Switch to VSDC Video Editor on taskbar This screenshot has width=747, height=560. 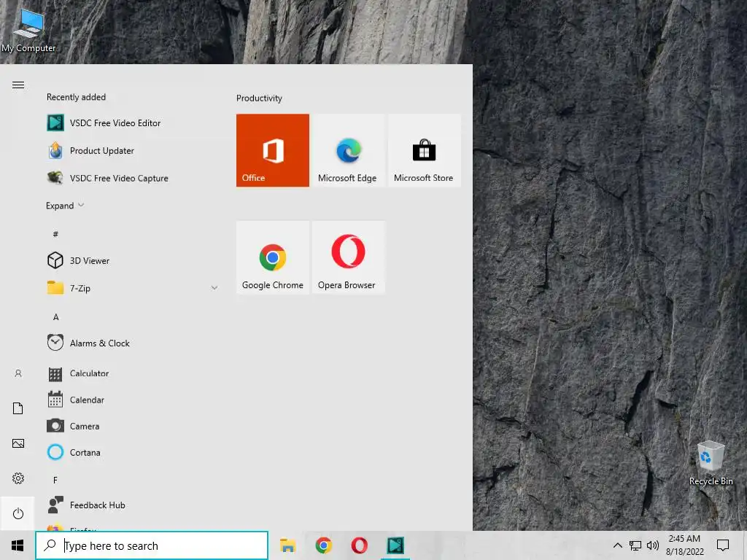click(x=395, y=545)
